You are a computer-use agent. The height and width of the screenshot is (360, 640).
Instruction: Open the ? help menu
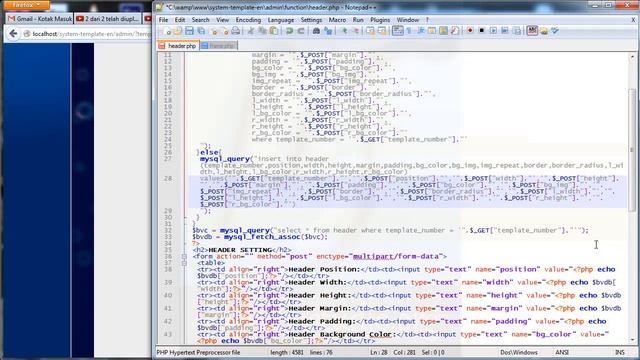coord(427,20)
